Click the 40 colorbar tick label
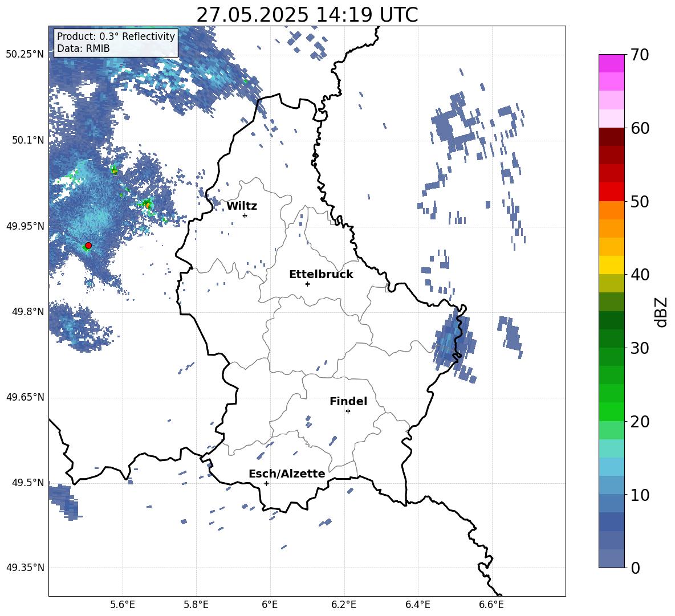Image resolution: width=675 pixels, height=616 pixels. click(640, 275)
